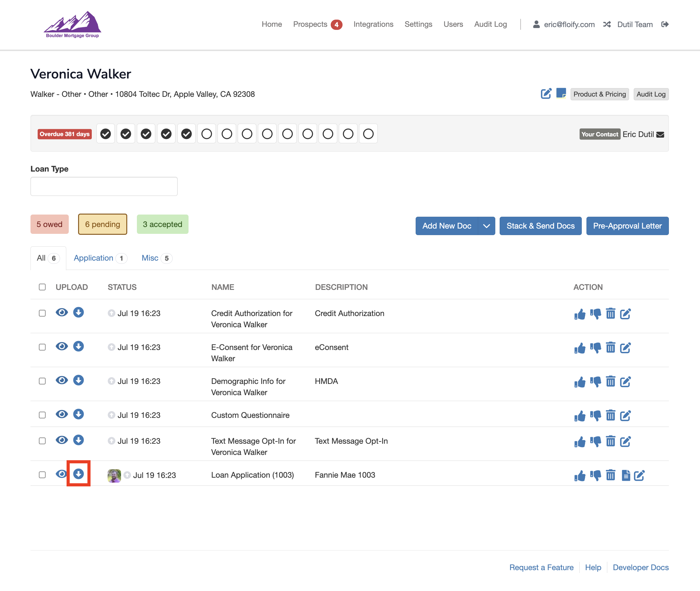Email contact Eric Dutil envelope icon

pos(660,134)
